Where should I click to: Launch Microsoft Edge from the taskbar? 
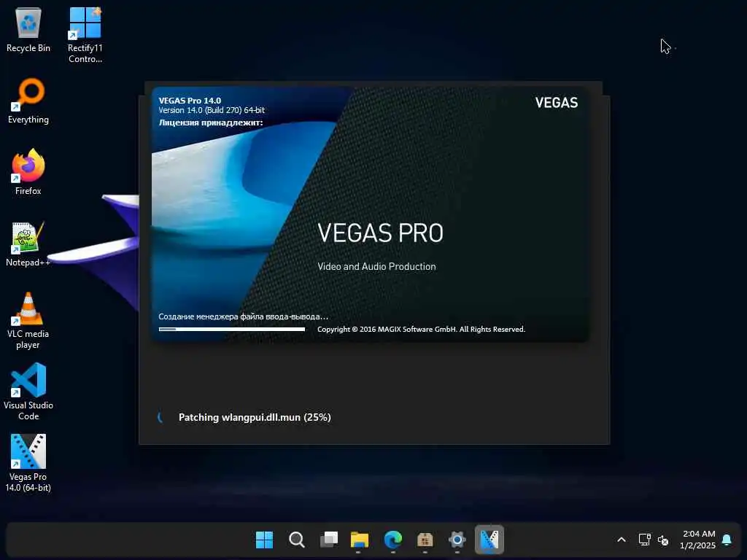(x=393, y=540)
